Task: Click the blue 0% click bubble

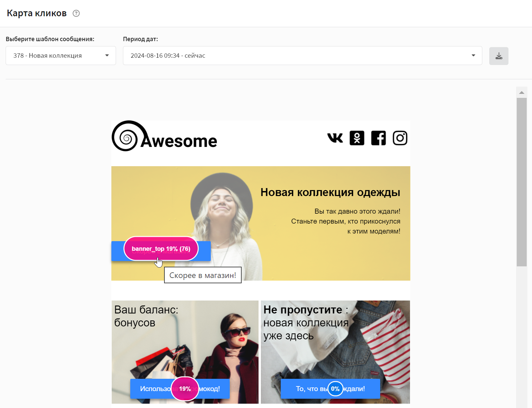Action: 335,389
